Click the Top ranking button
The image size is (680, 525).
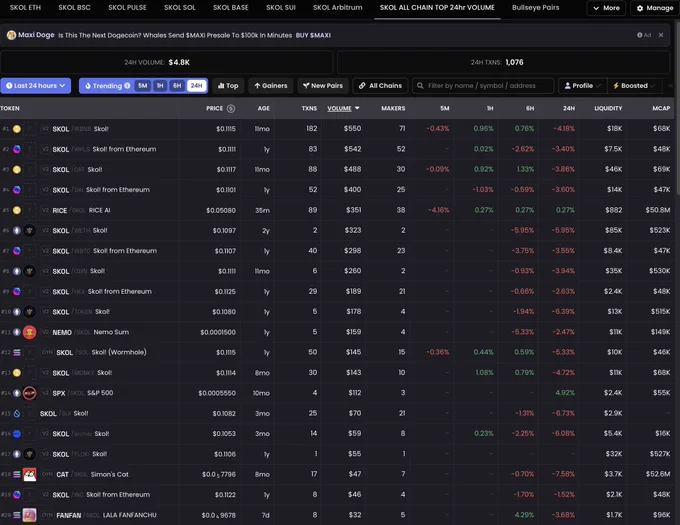click(x=228, y=86)
